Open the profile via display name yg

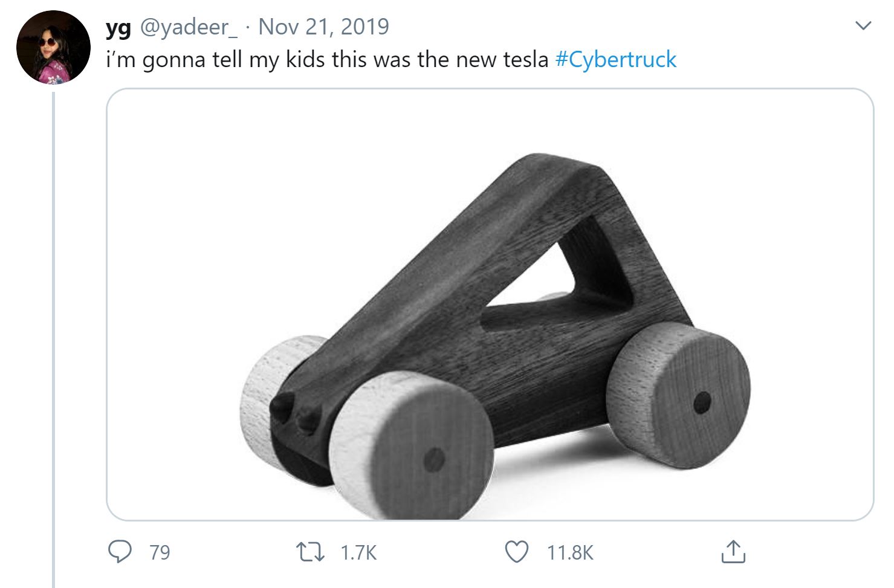118,27
